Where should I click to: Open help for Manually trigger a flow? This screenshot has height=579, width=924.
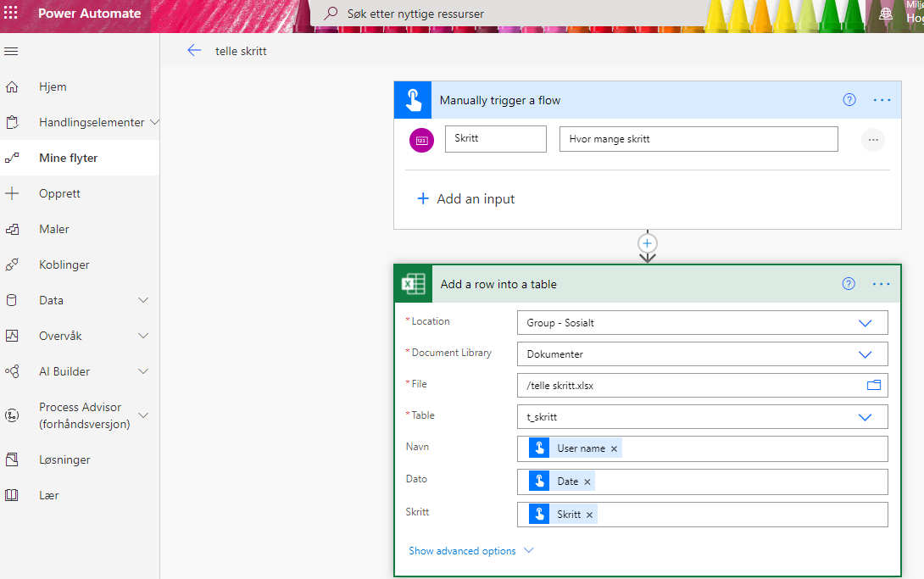click(849, 100)
